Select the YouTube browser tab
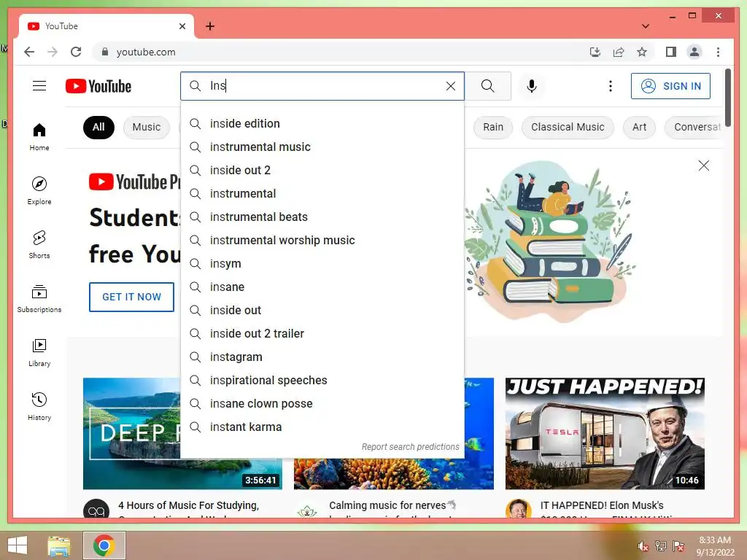 (x=107, y=26)
